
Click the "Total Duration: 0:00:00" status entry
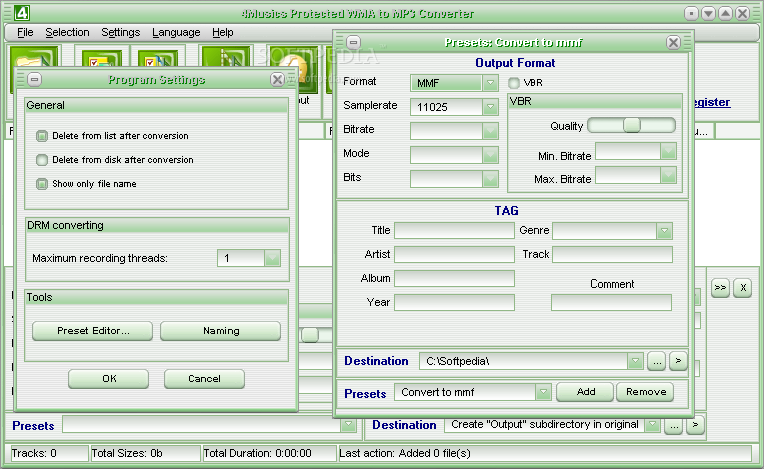(x=269, y=453)
